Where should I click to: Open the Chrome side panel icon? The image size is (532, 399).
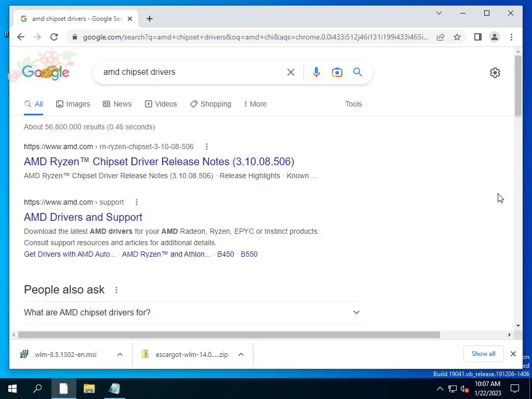(478, 37)
